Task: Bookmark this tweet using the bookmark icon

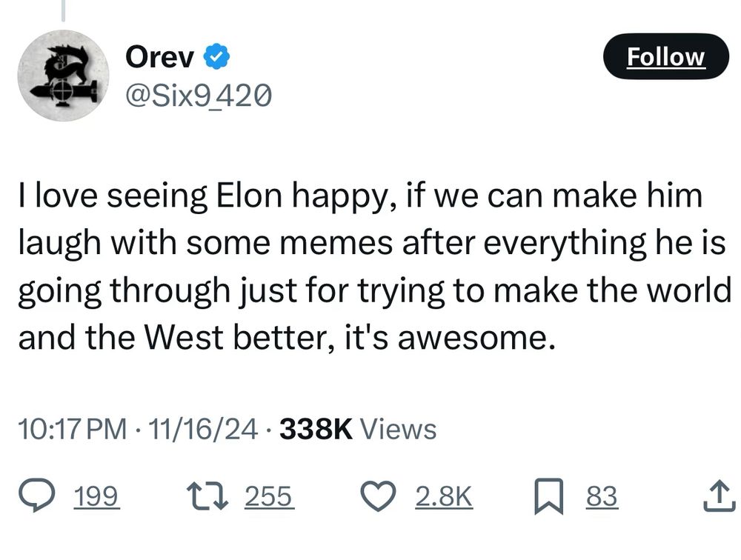Action: pos(548,497)
